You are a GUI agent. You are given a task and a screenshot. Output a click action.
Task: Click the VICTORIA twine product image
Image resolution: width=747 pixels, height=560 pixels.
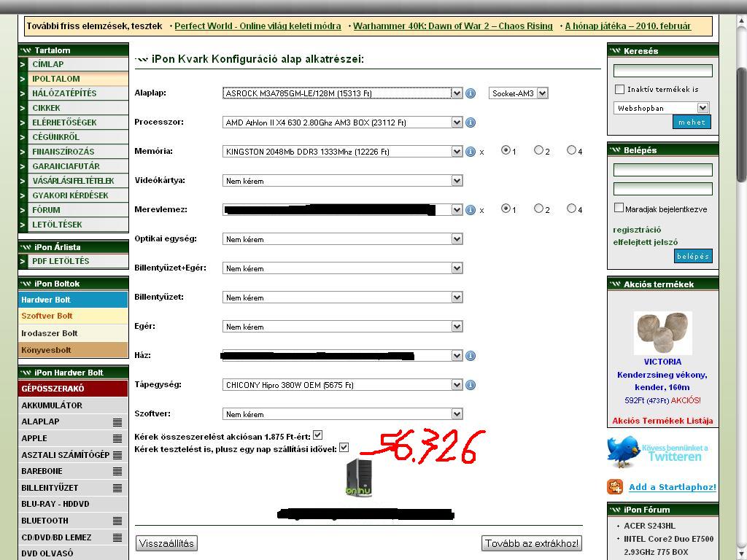pyautogui.click(x=662, y=332)
